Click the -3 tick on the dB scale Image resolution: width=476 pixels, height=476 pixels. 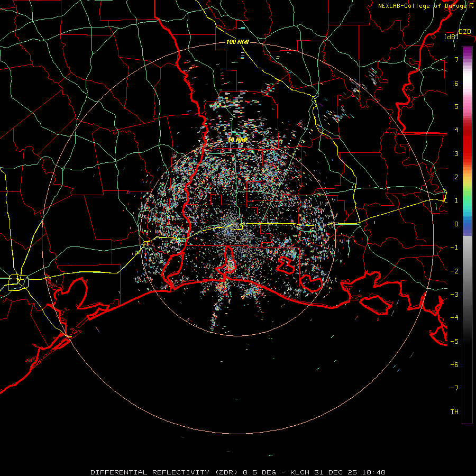pyautogui.click(x=454, y=295)
